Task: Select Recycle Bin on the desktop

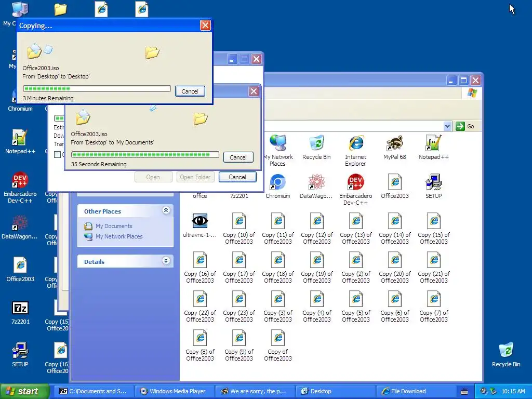Action: point(506,354)
